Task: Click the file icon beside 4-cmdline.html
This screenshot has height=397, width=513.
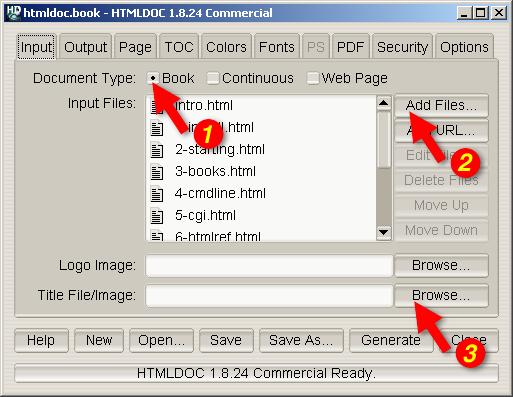Action: point(157,194)
